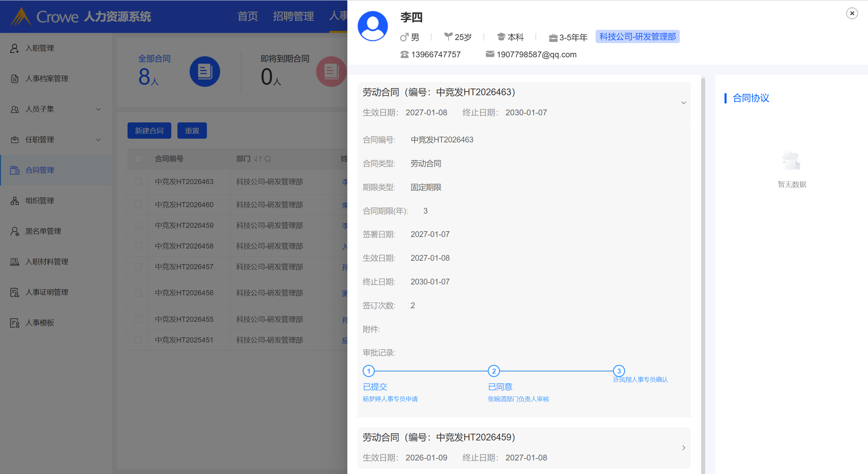The image size is (868, 474).
Task: Check the row for contract 中竞发HT2025451
Action: point(138,340)
